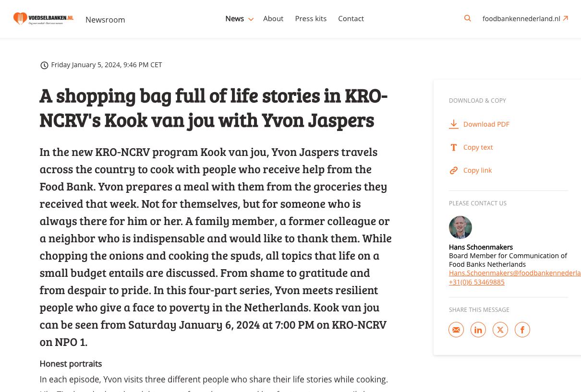
Task: Click the Copy link chain icon
Action: point(454,170)
